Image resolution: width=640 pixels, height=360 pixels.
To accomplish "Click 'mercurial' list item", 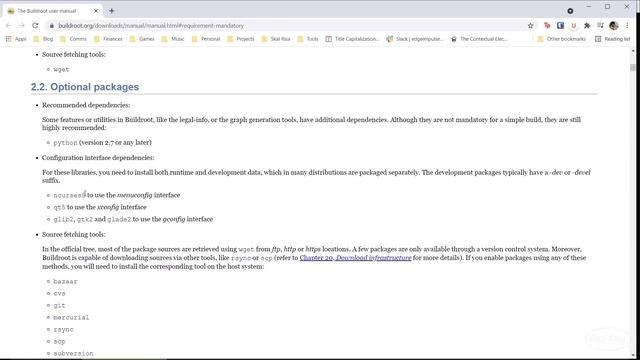I will pos(71,318).
